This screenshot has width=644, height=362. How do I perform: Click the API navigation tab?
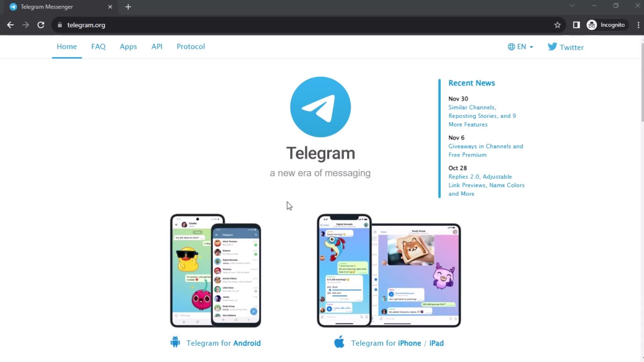(x=157, y=46)
